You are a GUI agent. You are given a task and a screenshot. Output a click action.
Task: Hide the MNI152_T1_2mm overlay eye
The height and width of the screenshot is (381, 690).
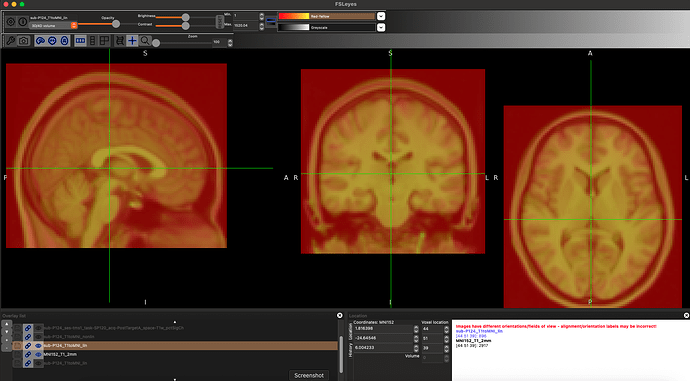[38, 354]
